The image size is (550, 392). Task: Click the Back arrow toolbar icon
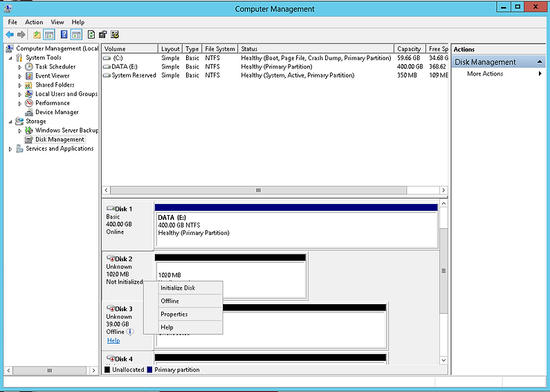10,35
